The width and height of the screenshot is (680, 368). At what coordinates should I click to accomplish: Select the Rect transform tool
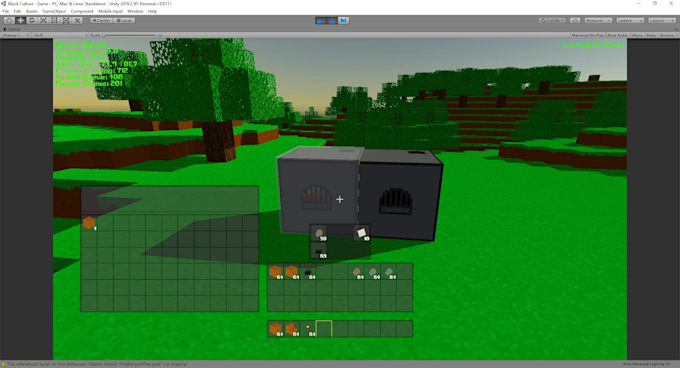(55, 20)
